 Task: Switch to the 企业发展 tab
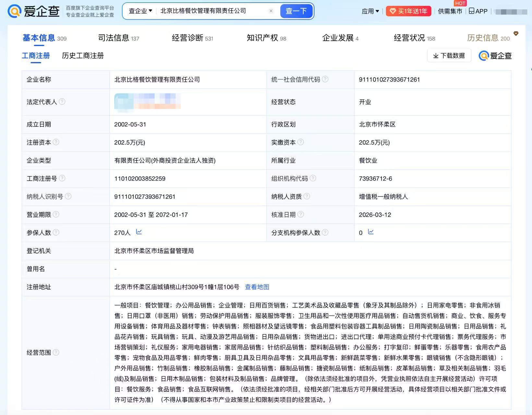click(340, 38)
